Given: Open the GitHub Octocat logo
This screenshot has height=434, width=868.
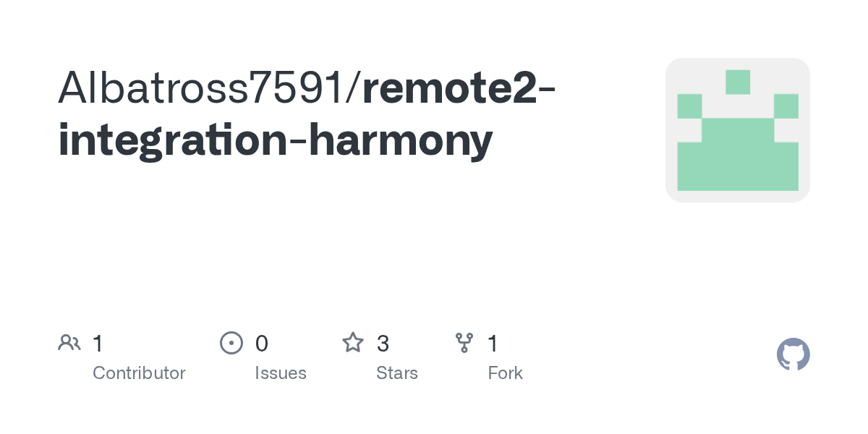Looking at the screenshot, I should click(793, 354).
